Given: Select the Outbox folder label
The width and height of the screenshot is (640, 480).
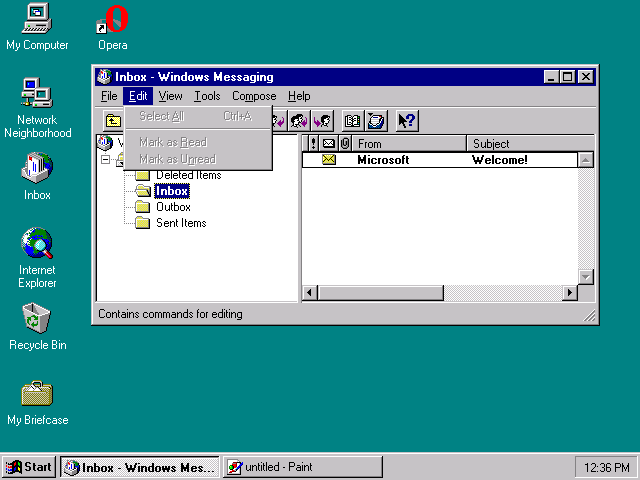Looking at the screenshot, I should point(173,207).
